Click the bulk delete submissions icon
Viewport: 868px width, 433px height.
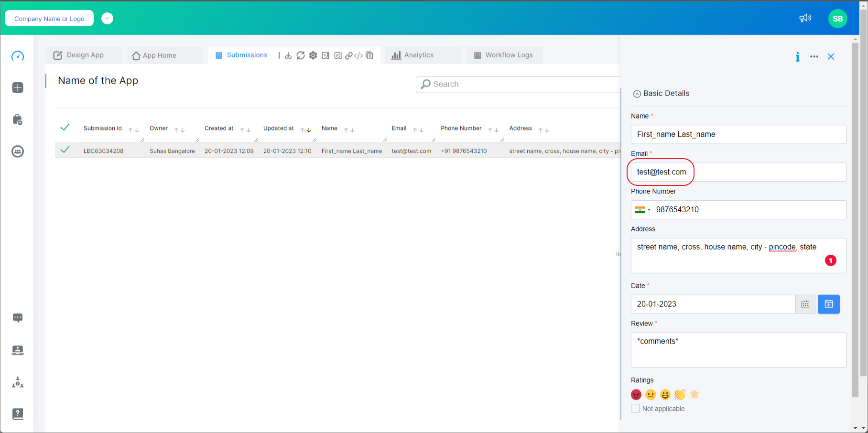369,55
